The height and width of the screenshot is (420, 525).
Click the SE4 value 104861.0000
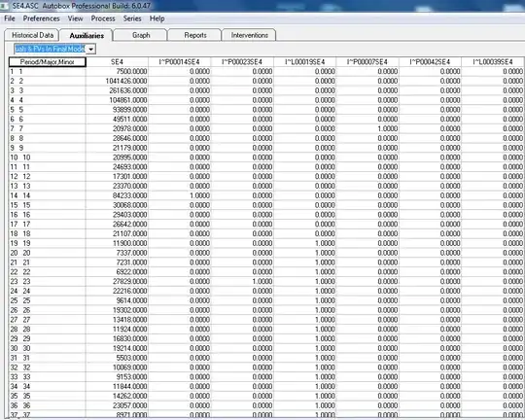point(118,100)
